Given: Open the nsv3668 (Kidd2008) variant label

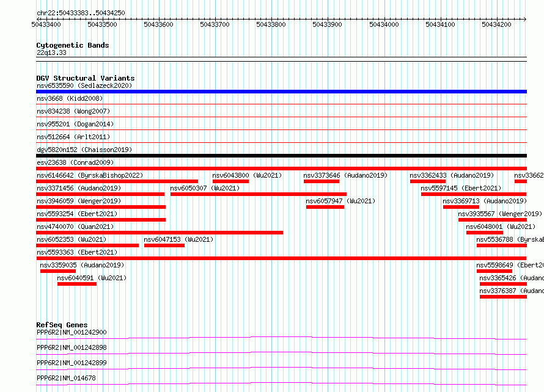Looking at the screenshot, I should pos(70,98).
